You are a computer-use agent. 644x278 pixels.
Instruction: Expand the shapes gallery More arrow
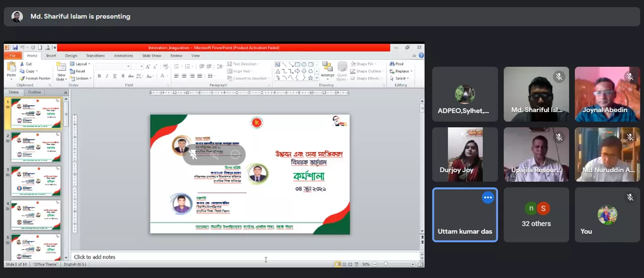coord(317,78)
